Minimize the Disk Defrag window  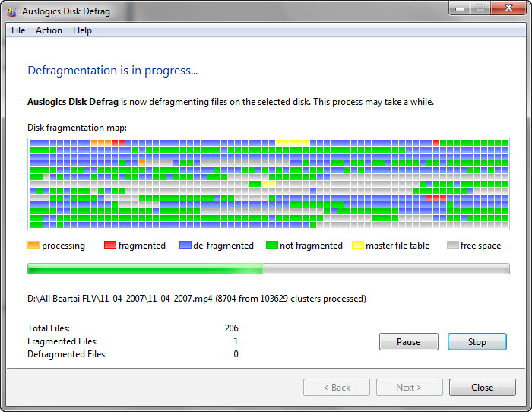460,8
